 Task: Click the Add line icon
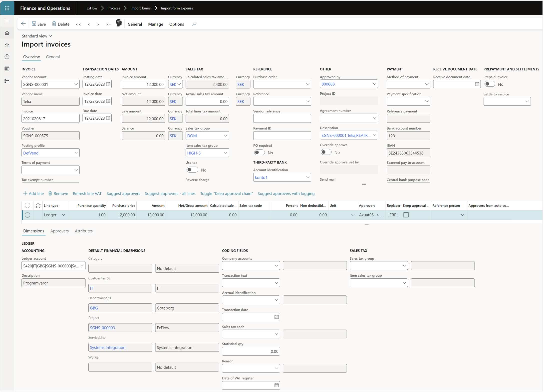25,194
